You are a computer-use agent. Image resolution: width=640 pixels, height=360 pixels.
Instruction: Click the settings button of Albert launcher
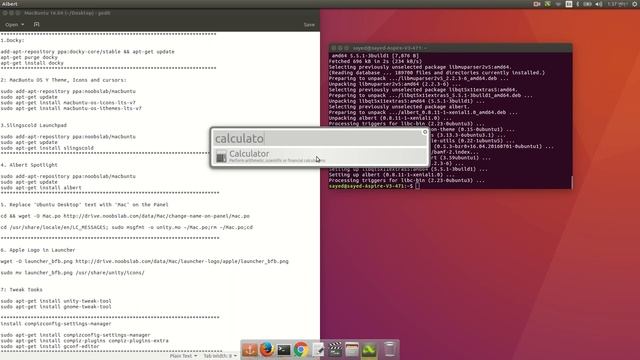(424, 132)
